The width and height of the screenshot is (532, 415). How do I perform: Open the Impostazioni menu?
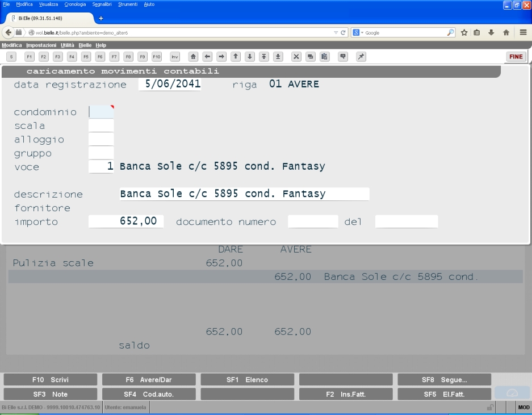point(41,45)
